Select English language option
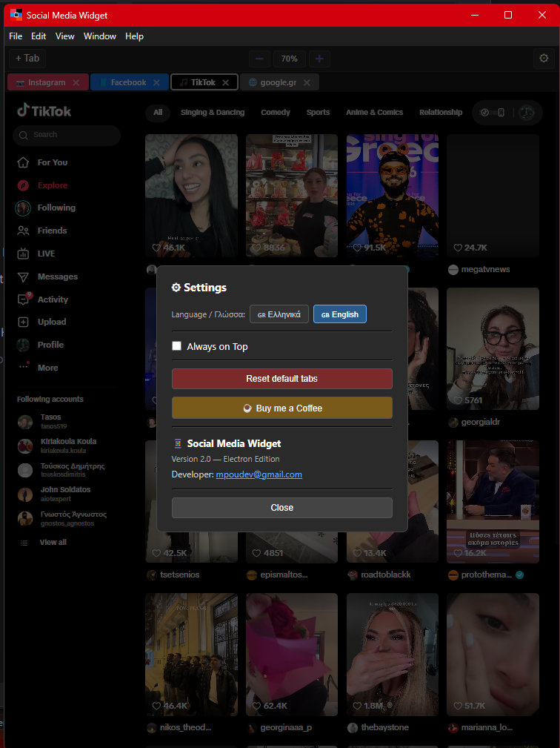This screenshot has width=560, height=748. coord(340,314)
